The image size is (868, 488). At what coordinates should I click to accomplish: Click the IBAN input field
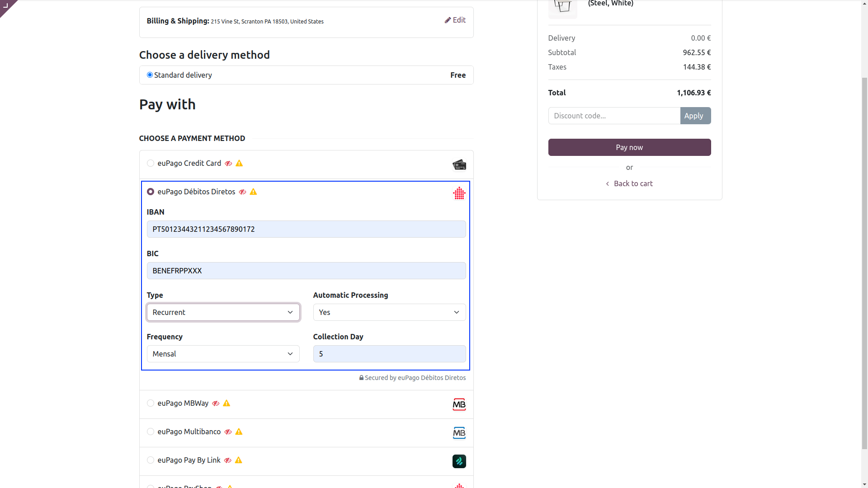tap(306, 229)
